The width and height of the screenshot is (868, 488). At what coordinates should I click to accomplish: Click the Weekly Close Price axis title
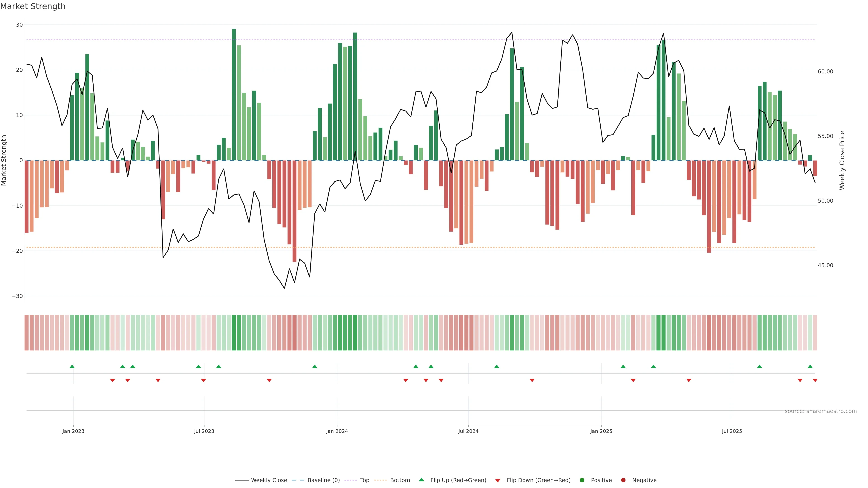tap(842, 160)
